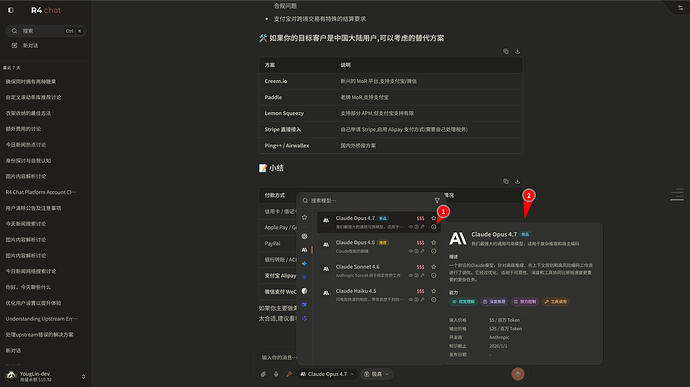
Task: Open chat '今日新闻热点讨论'
Action: [x=26, y=145]
